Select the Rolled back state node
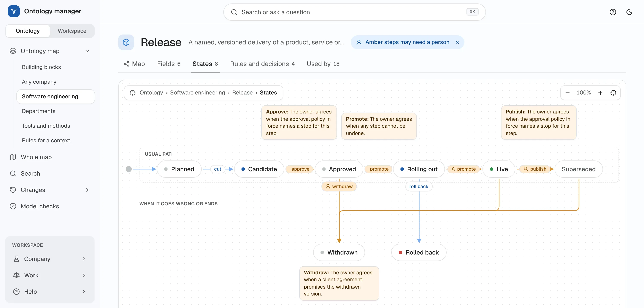The width and height of the screenshot is (644, 308). [x=419, y=252]
